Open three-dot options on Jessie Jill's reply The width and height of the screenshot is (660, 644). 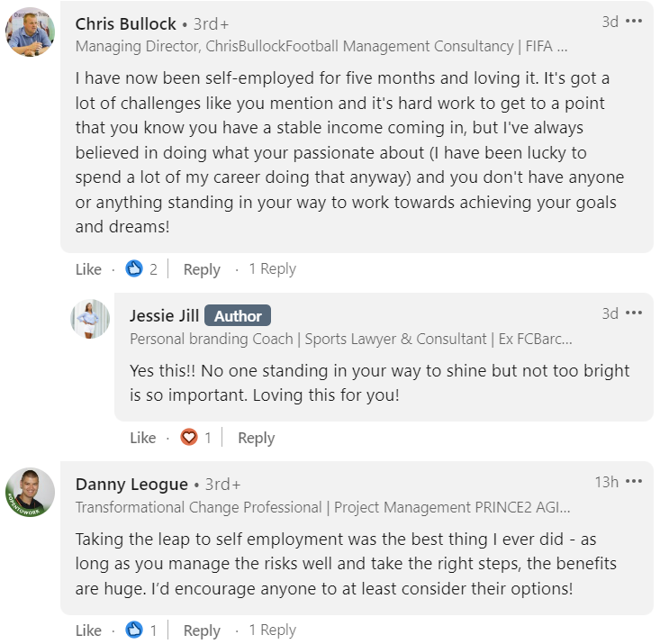634,313
